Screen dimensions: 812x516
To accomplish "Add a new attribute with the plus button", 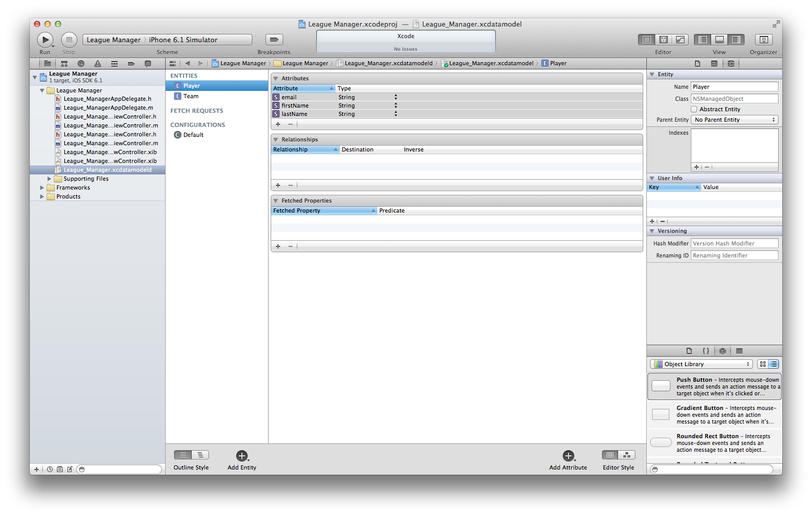I will pyautogui.click(x=278, y=124).
